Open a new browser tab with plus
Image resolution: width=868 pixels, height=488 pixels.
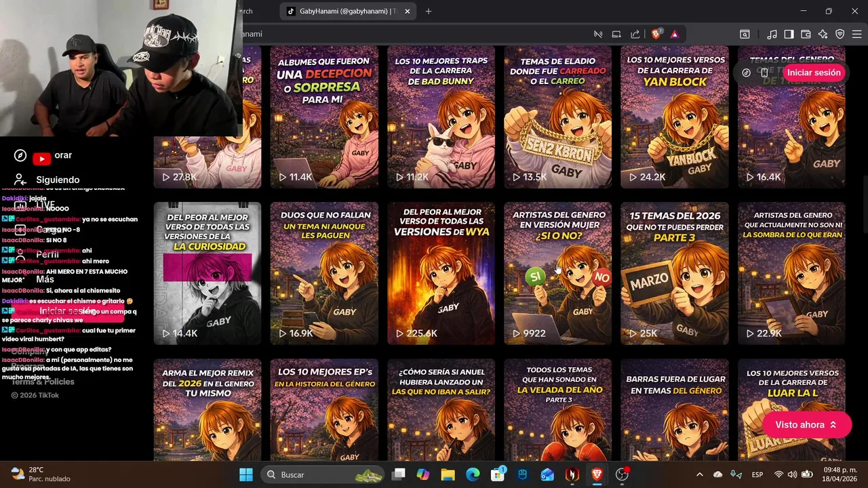click(429, 11)
